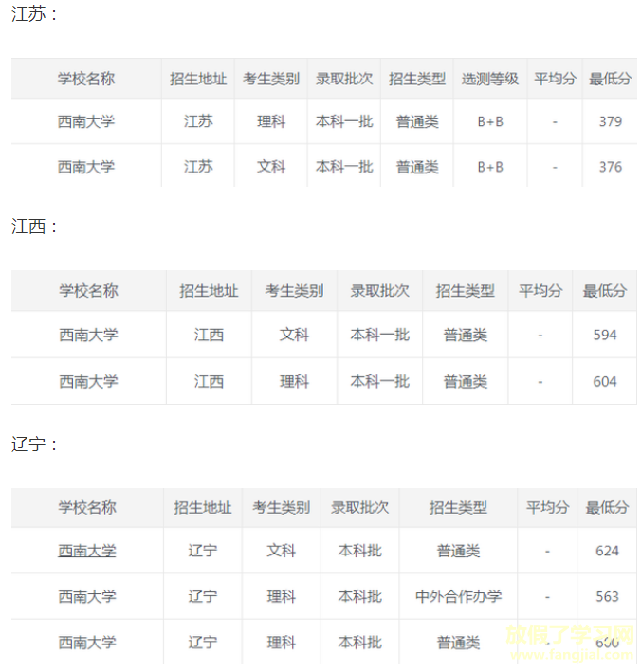The width and height of the screenshot is (641, 672).
Task: Open the underlined 西南大学 link in 辽宁 table
Action: pyautogui.click(x=87, y=551)
